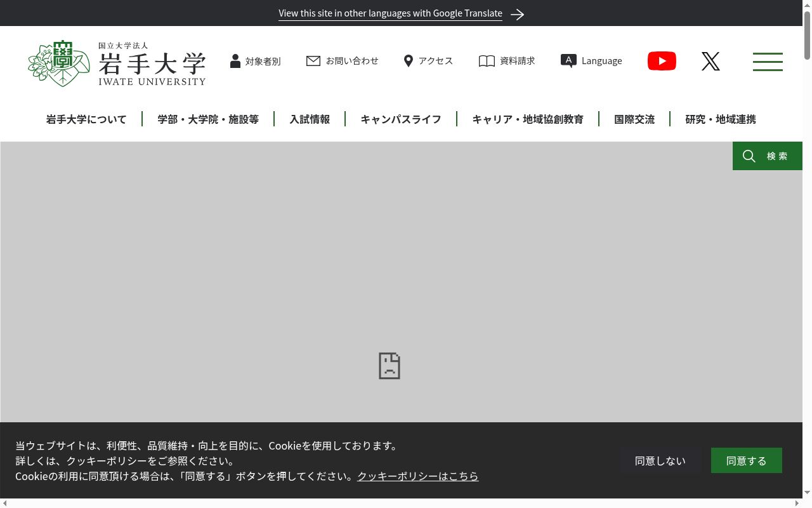Image resolution: width=812 pixels, height=508 pixels.
Task: View site in other languages via Google Translate
Action: point(390,13)
